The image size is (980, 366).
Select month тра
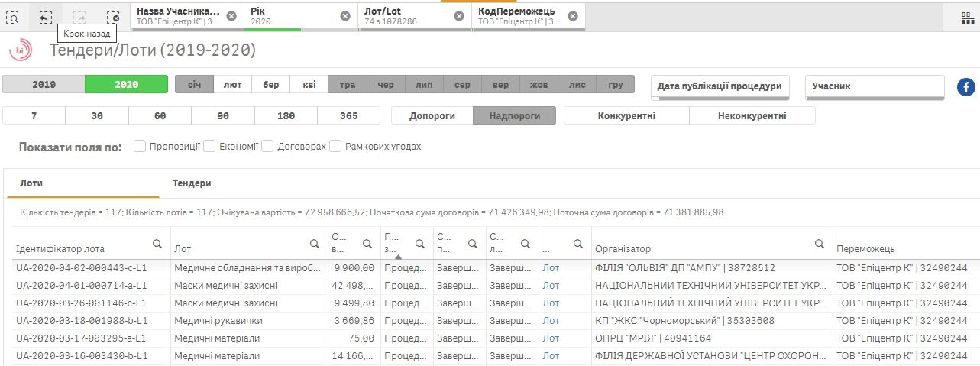click(x=348, y=85)
